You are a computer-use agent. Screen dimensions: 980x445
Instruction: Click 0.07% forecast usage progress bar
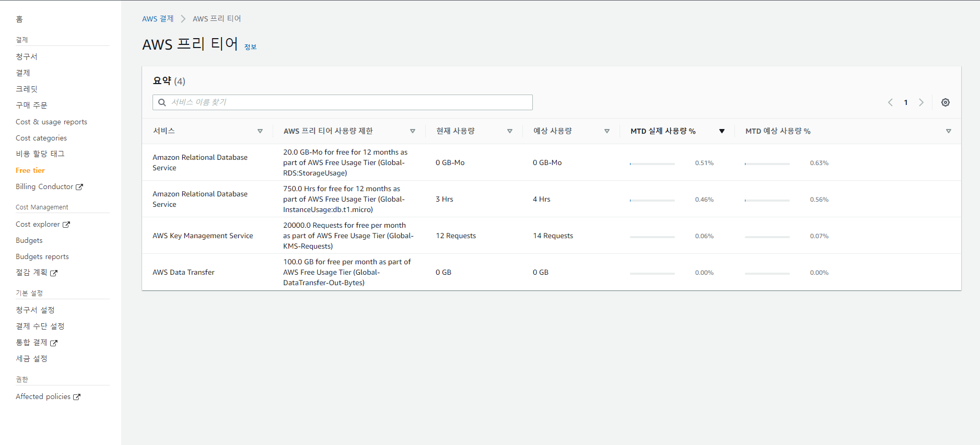tap(767, 237)
